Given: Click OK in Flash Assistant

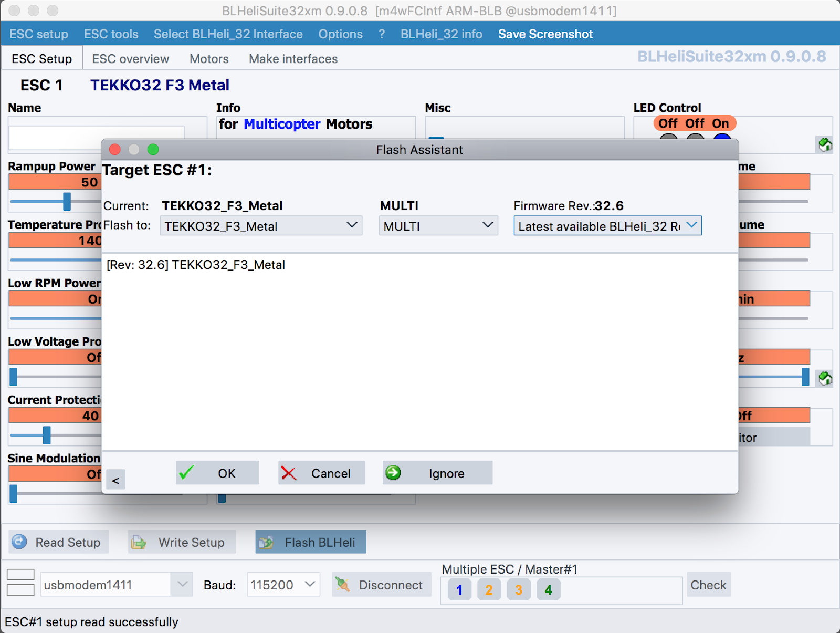Looking at the screenshot, I should pyautogui.click(x=217, y=473).
